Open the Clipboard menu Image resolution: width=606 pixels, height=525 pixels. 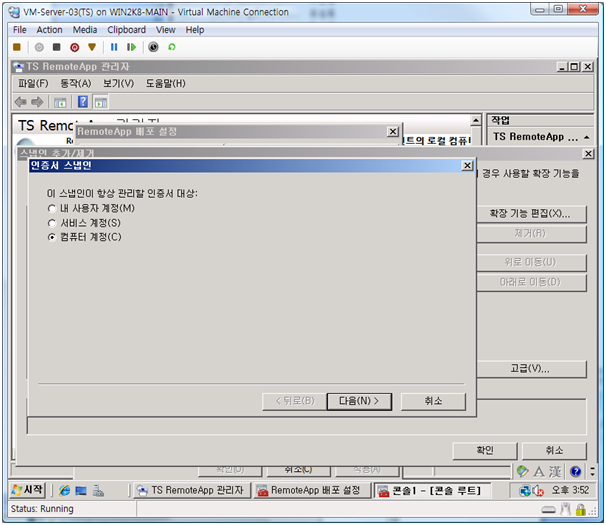[126, 30]
